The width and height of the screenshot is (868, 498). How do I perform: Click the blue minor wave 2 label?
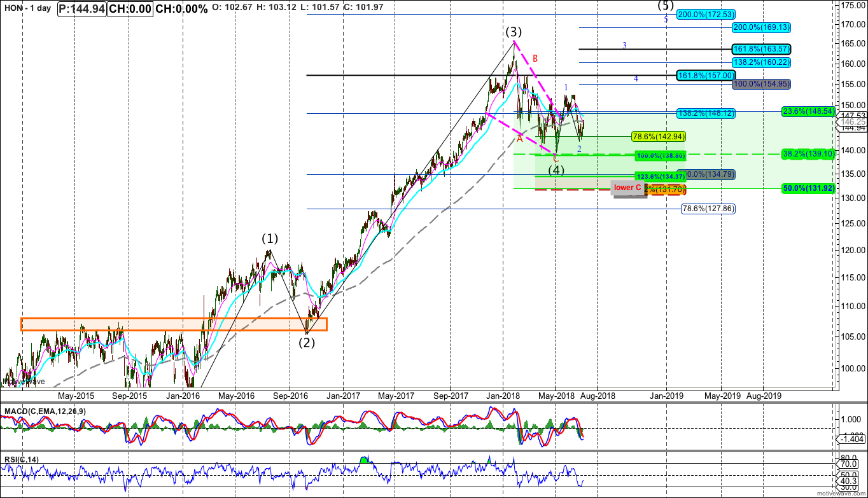579,149
